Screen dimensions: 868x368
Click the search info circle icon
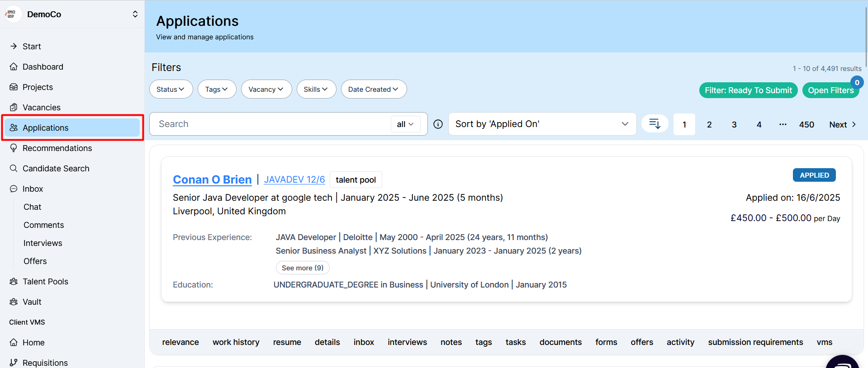[x=438, y=124]
